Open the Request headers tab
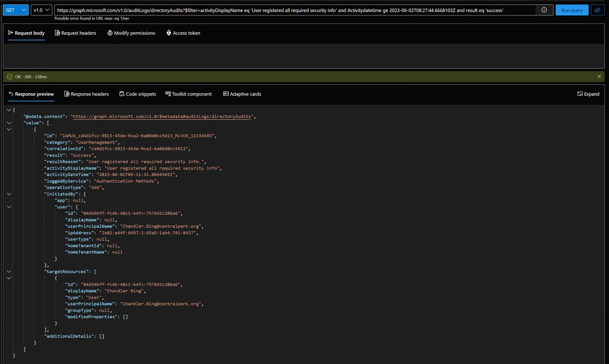 75,33
